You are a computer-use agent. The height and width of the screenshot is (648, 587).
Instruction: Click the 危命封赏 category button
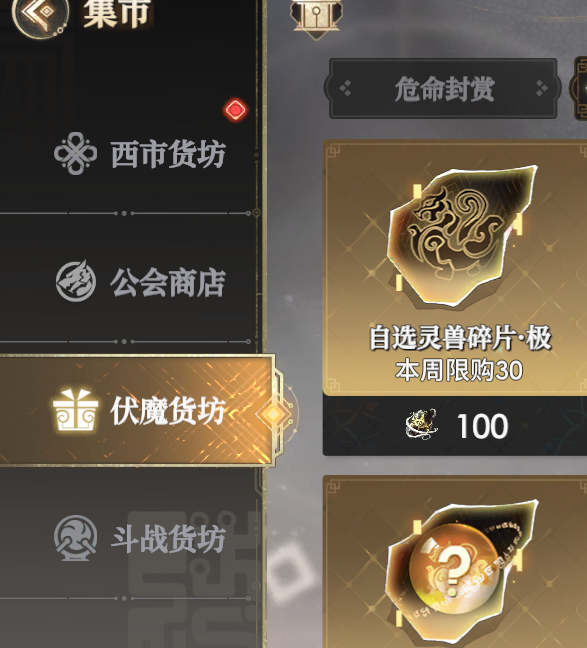coord(443,88)
